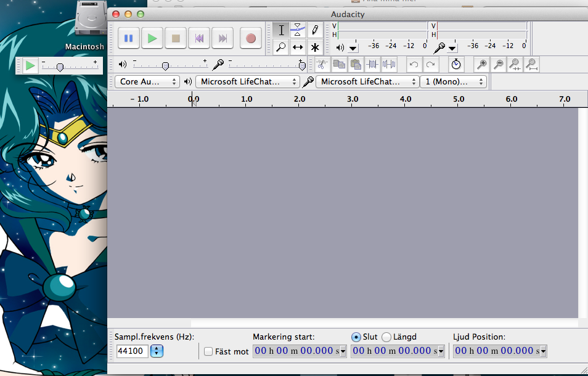Select the Draw pencil tool

(x=315, y=30)
